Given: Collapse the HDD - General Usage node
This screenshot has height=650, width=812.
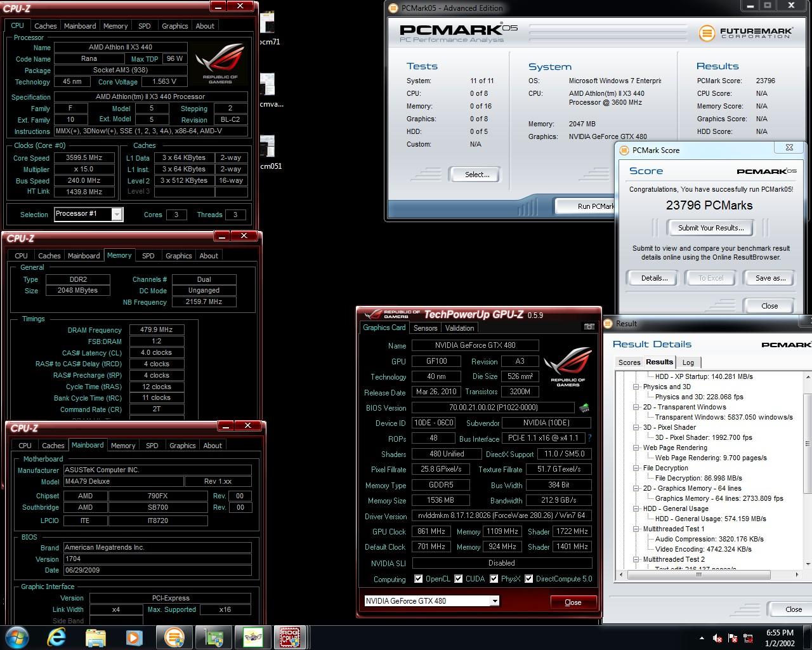Looking at the screenshot, I should coord(636,508).
